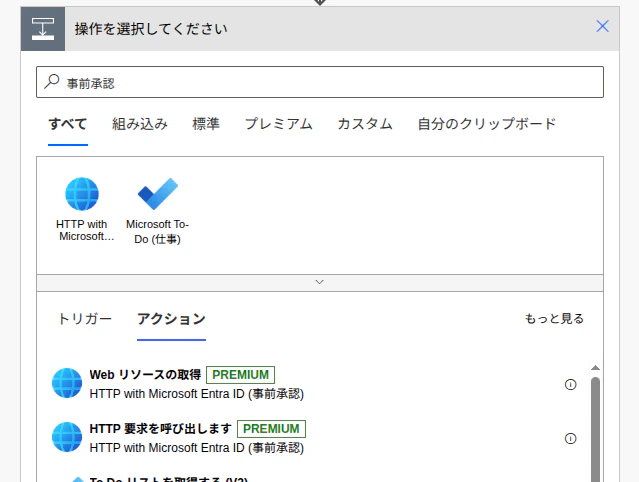Viewport: 639px width, 482px height.
Task: Open the カスタム tab
Action: click(365, 123)
